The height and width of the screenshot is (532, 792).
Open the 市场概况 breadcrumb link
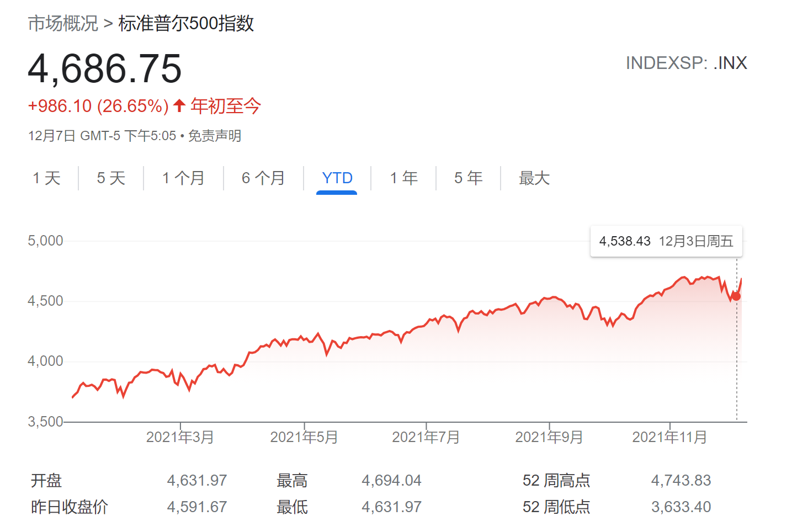click(63, 23)
